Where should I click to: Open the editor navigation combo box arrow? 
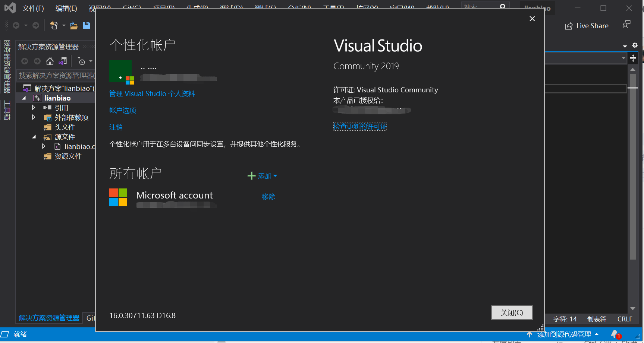pyautogui.click(x=623, y=58)
